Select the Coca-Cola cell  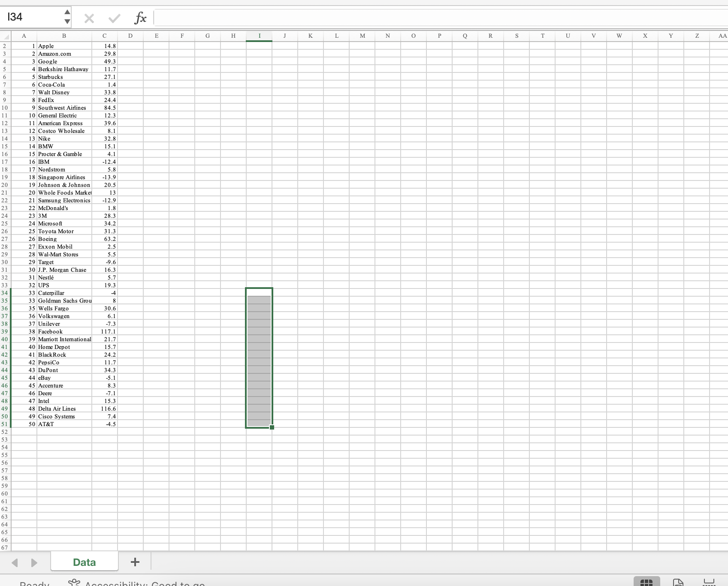coord(64,84)
